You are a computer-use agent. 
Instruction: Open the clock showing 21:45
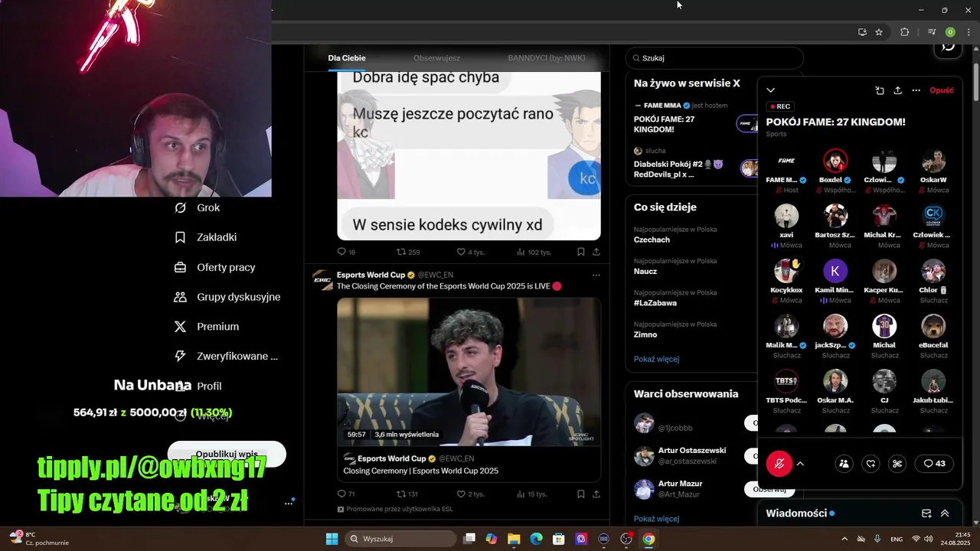click(955, 539)
